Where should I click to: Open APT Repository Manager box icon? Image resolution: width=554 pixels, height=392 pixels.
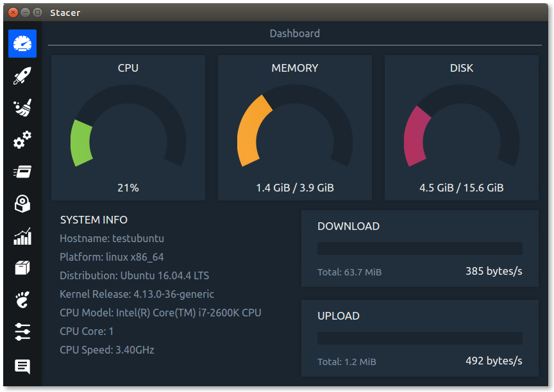22,268
